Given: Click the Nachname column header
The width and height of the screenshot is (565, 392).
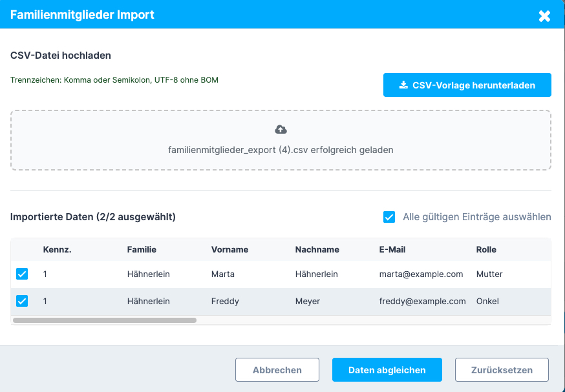Looking at the screenshot, I should [x=317, y=249].
